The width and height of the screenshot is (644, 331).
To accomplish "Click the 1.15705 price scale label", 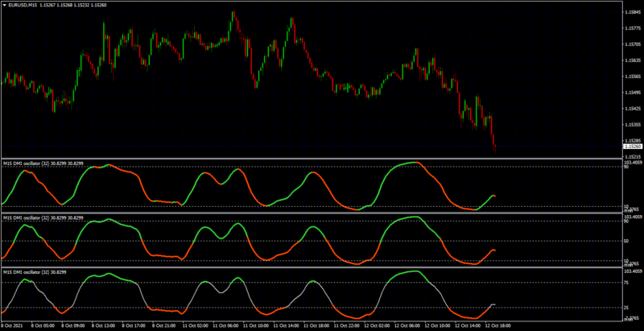I will click(631, 44).
